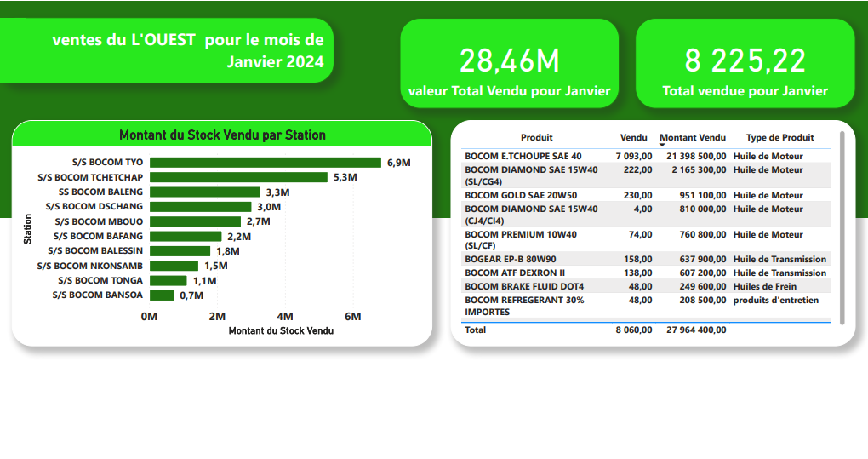Click the 5,3M data label

point(345,177)
